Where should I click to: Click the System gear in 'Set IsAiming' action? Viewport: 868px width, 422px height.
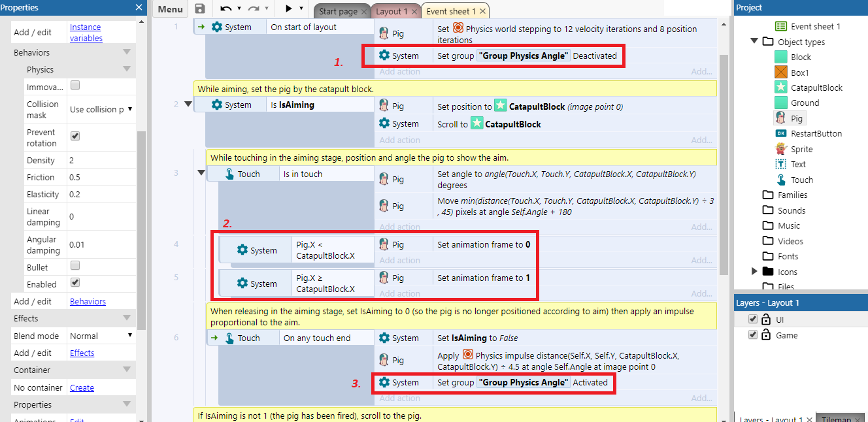(x=384, y=338)
